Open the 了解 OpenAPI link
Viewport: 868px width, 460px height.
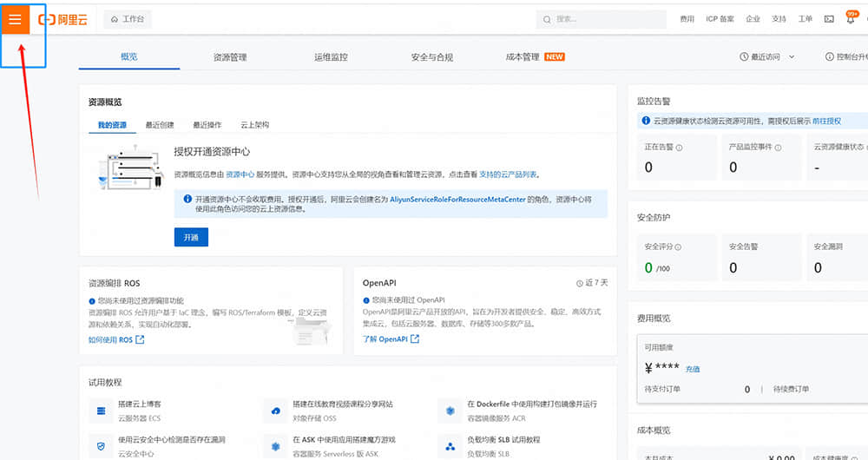pos(391,339)
